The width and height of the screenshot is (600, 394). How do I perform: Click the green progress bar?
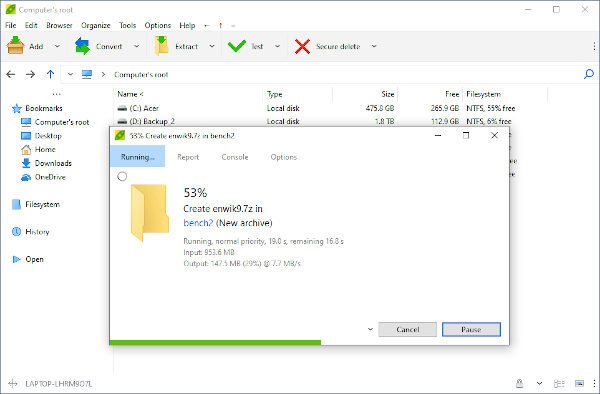[x=215, y=342]
